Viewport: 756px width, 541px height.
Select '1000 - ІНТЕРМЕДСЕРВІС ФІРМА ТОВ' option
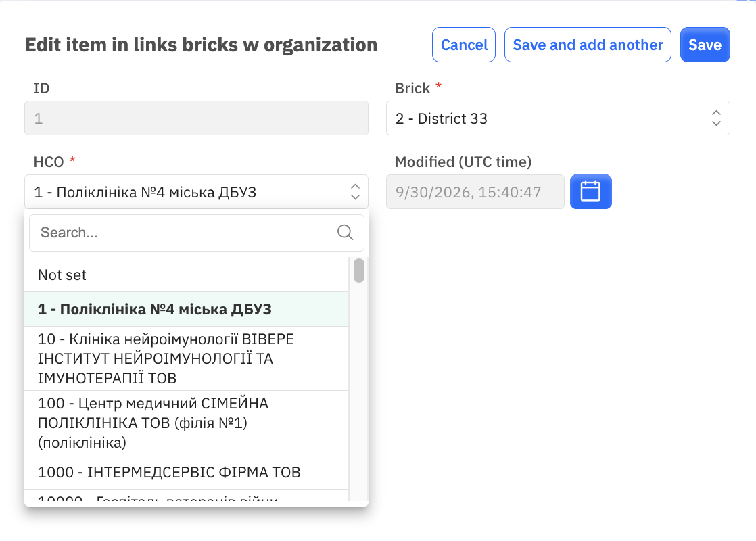tap(187, 472)
